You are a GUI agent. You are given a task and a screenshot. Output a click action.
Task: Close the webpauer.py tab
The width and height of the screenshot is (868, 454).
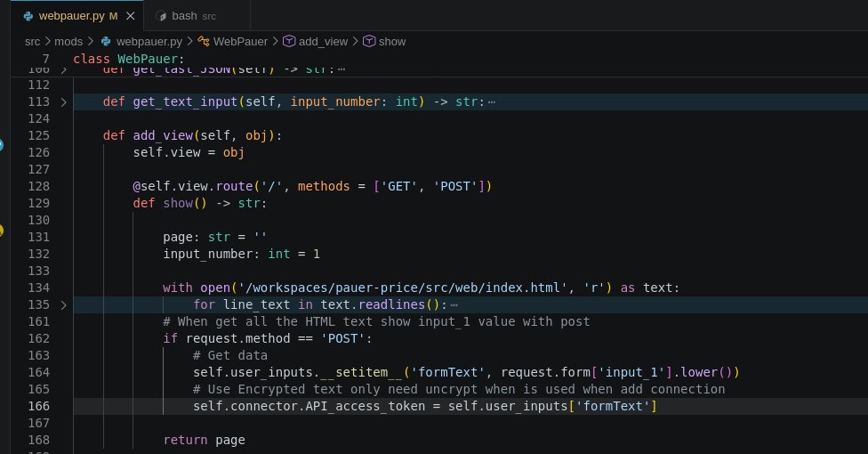131,16
